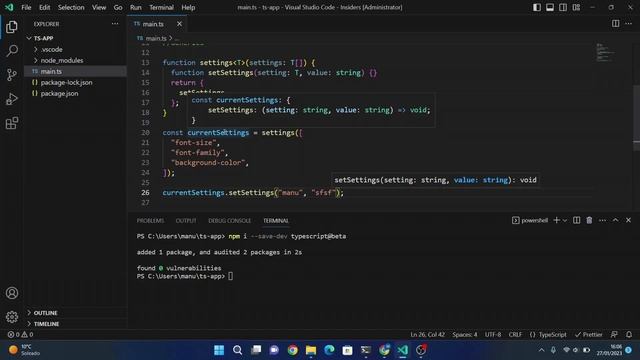Open the Help menu
Image resolution: width=640 pixels, height=360 pixels.
[188, 7]
